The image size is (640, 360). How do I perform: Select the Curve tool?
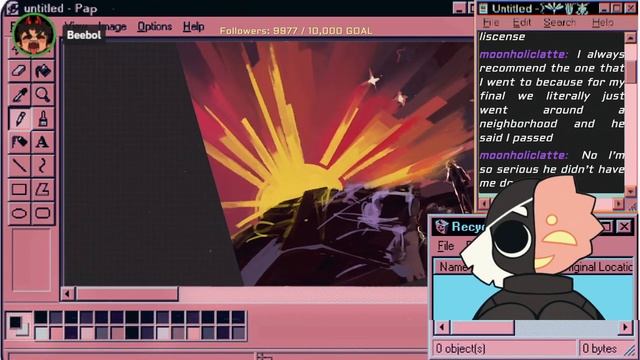(42, 166)
